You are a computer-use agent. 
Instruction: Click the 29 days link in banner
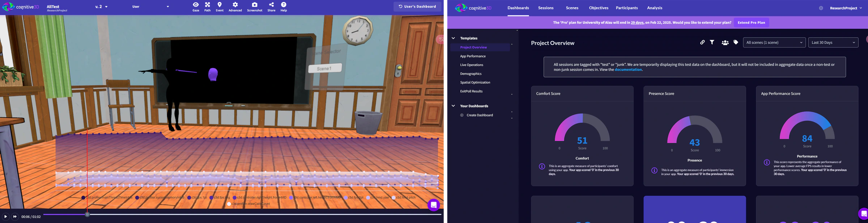point(637,22)
